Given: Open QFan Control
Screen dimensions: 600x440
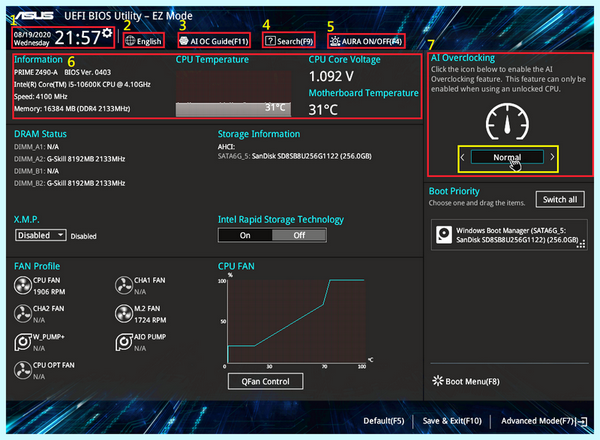Looking at the screenshot, I should tap(266, 381).
